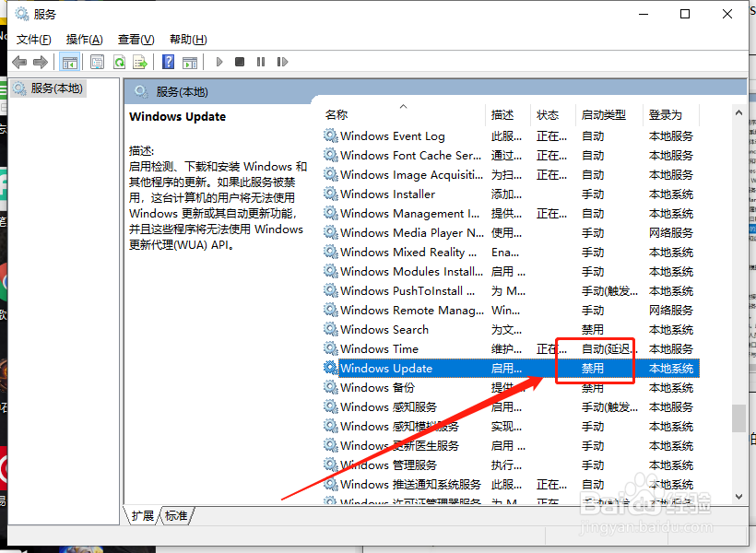Select the Windows Image Acquisition service
This screenshot has height=553, width=756.
click(511, 174)
